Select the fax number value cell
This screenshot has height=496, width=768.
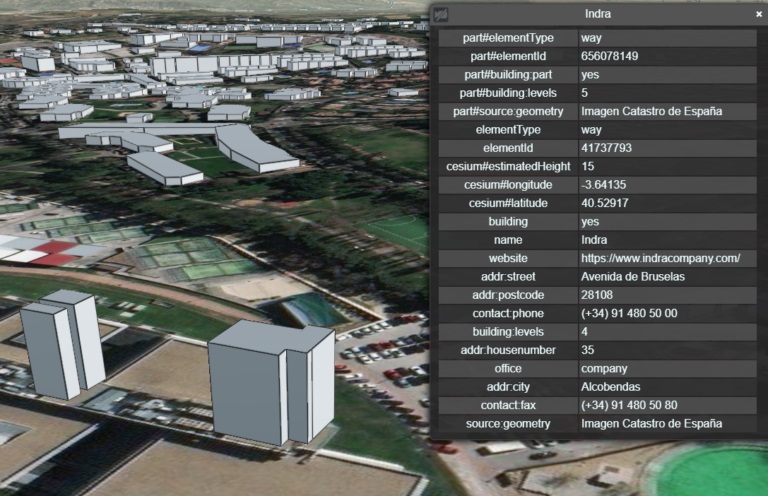629,405
